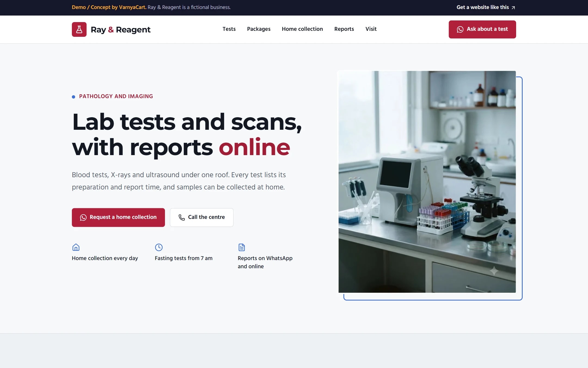Viewport: 588px width, 368px height.
Task: Click the Ray & Reagent brand name
Action: (120, 29)
